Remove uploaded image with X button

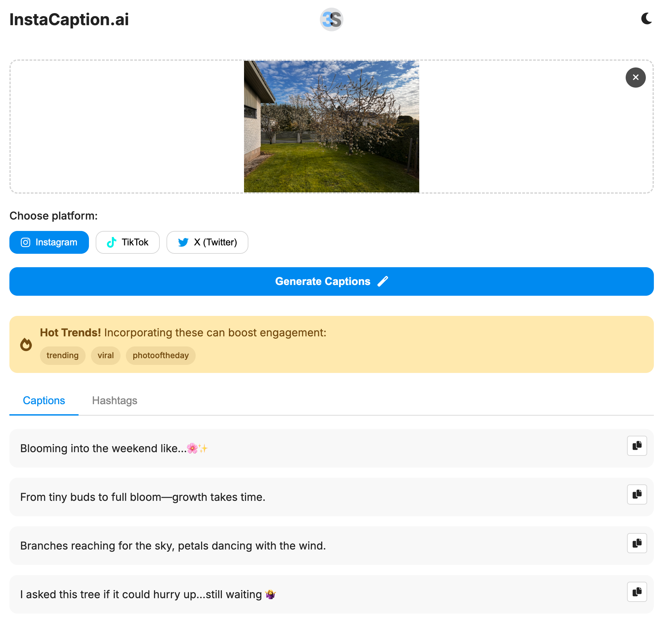pos(635,78)
